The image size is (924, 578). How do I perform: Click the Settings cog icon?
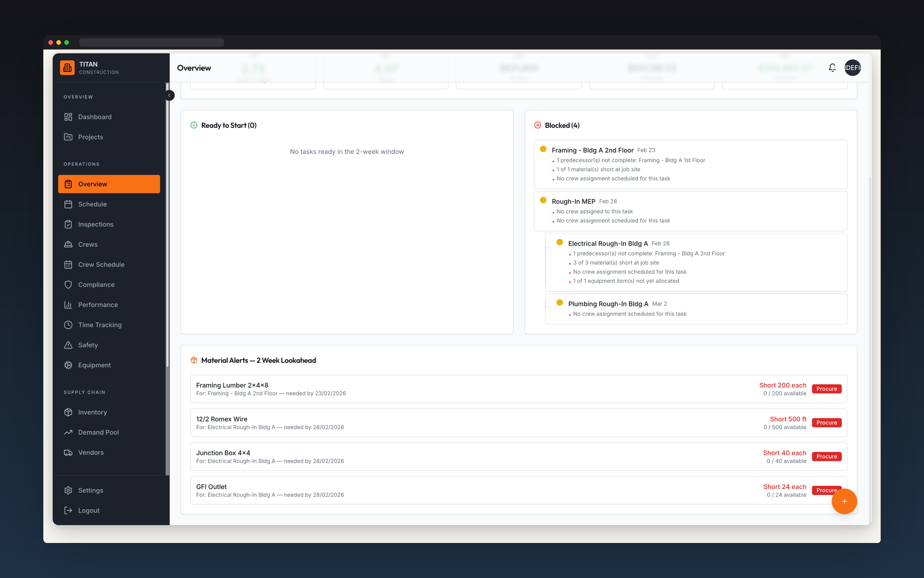click(x=68, y=491)
